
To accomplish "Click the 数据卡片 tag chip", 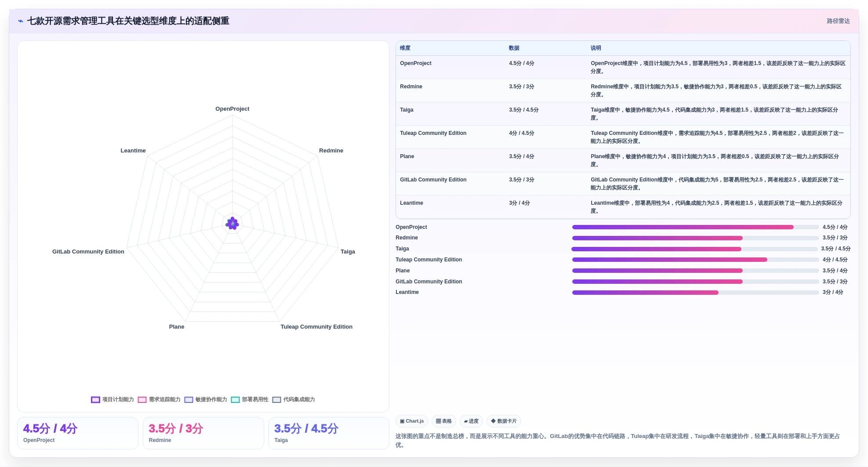I will [x=504, y=421].
